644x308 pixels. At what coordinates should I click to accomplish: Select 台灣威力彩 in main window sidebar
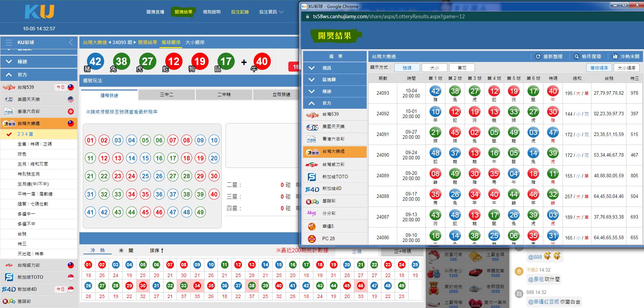tap(39, 265)
